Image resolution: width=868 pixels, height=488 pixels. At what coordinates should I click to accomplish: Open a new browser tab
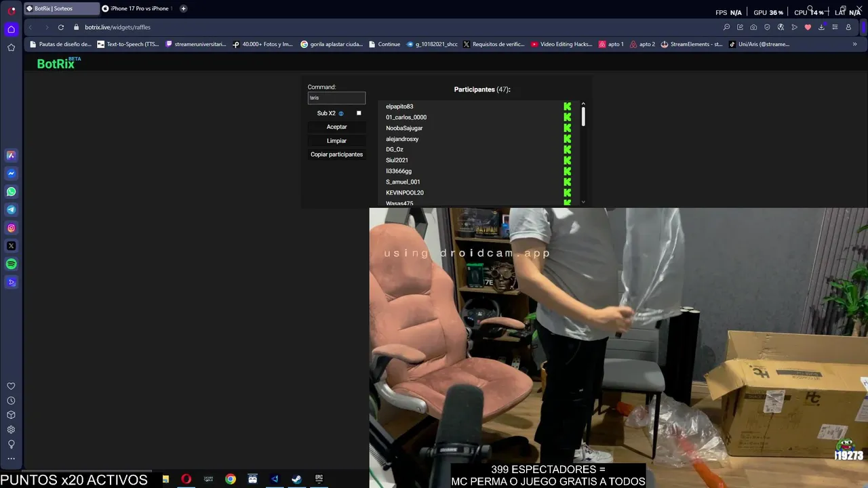pyautogui.click(x=183, y=9)
